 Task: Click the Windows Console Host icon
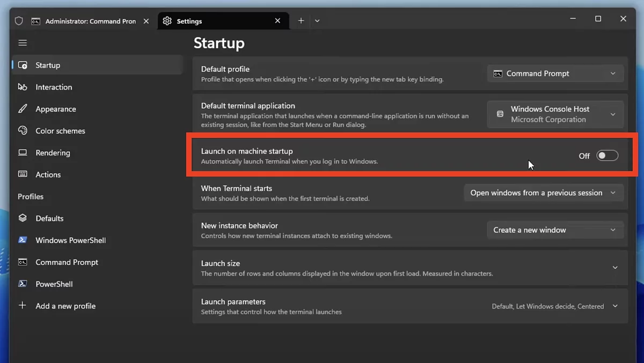(x=500, y=114)
